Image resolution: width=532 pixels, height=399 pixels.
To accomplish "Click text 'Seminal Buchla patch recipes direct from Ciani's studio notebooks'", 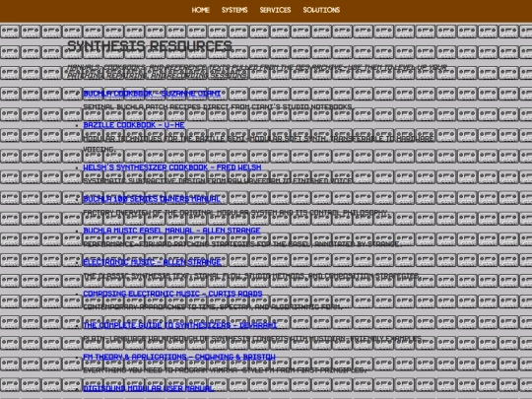I will pyautogui.click(x=218, y=106).
